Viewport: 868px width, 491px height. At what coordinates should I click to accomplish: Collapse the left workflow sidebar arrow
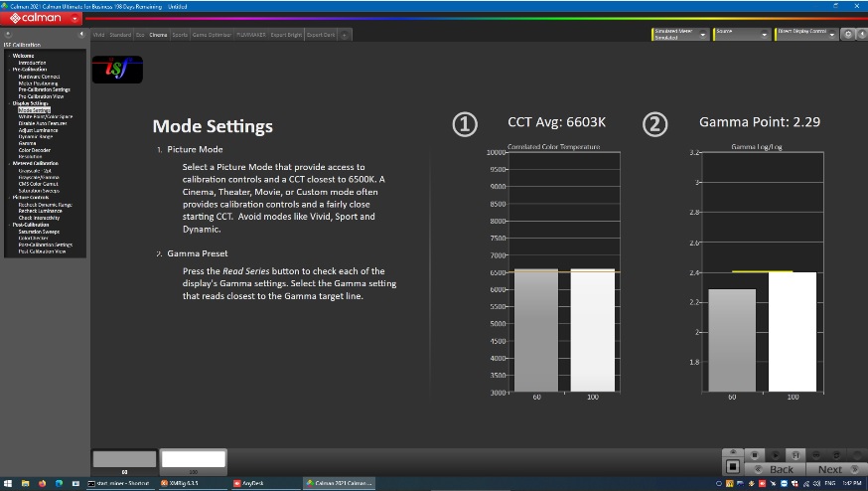tap(80, 34)
